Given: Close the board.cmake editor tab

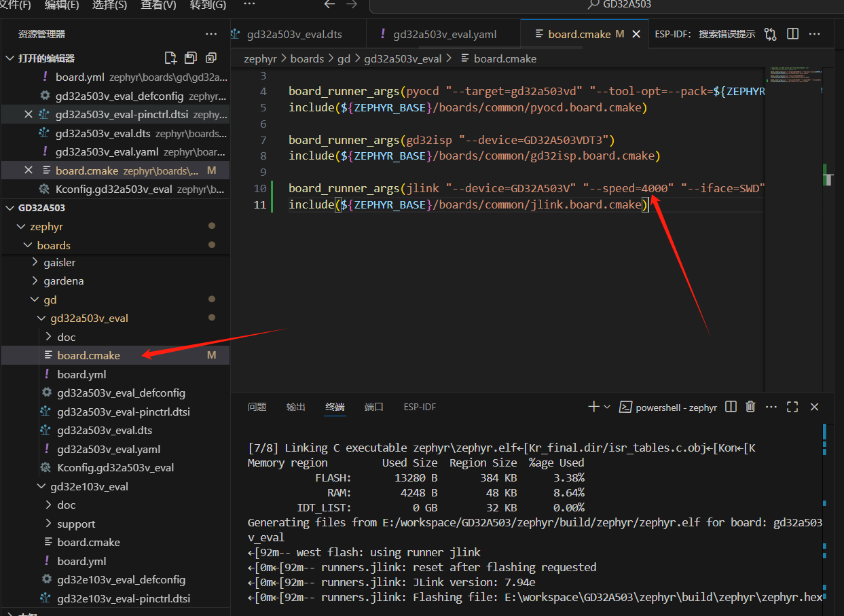Looking at the screenshot, I should point(636,34).
